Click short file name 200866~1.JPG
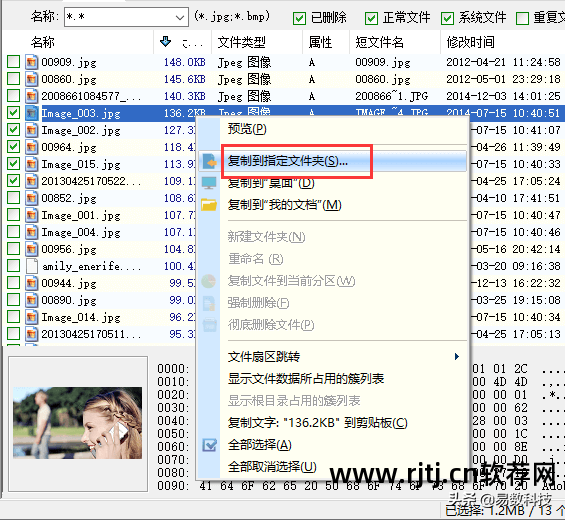565x520 pixels. click(391, 96)
